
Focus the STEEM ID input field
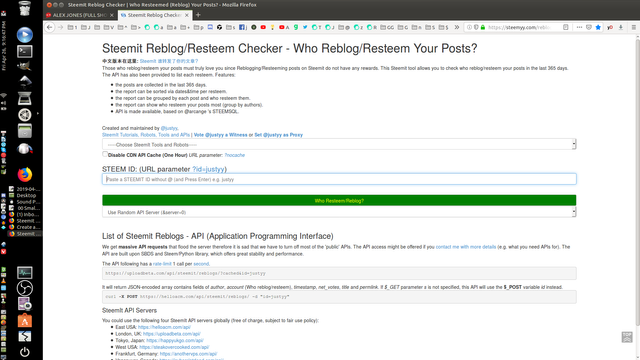(x=339, y=179)
